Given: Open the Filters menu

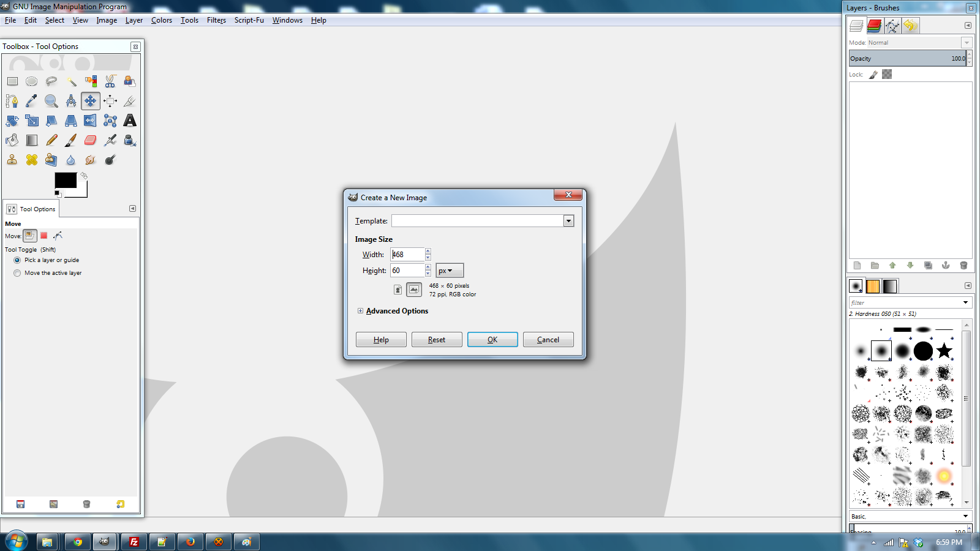Looking at the screenshot, I should point(216,20).
